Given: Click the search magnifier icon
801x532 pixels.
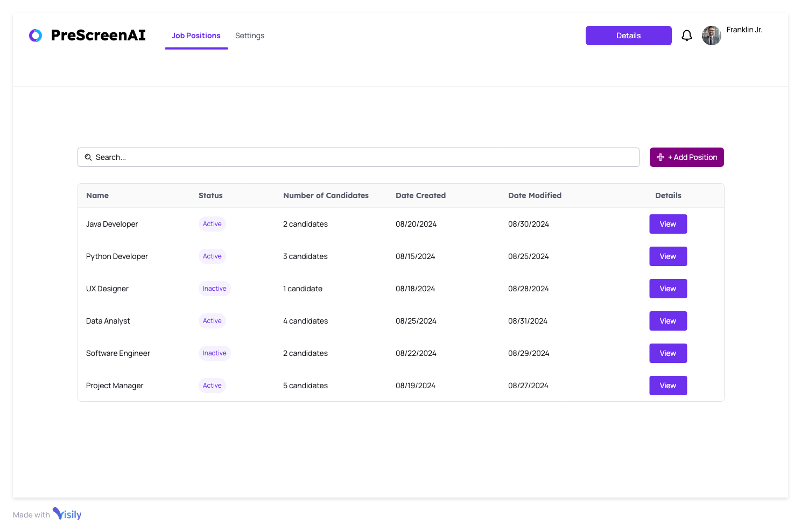Looking at the screenshot, I should (x=89, y=157).
